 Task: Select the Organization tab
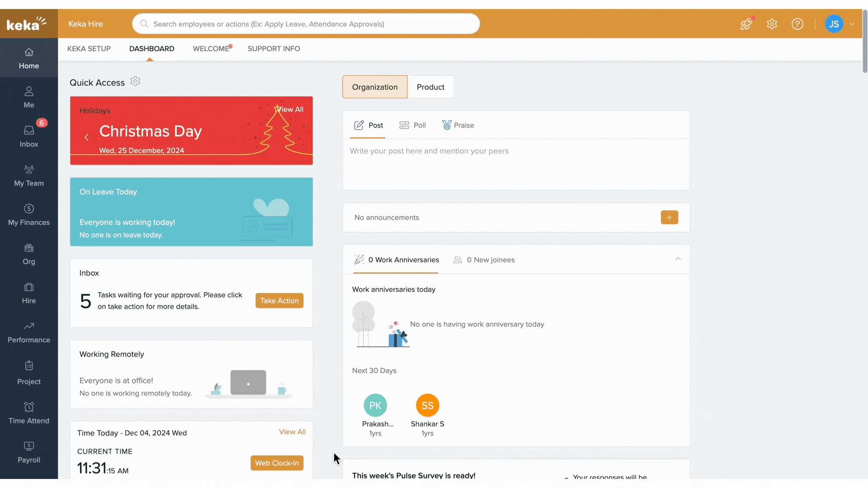pos(375,87)
